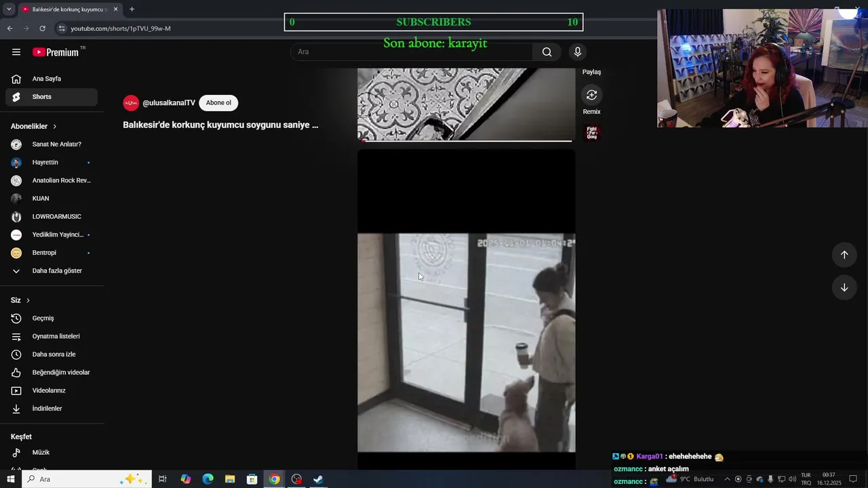Click the search magnifier button
The width and height of the screenshot is (868, 488).
547,52
